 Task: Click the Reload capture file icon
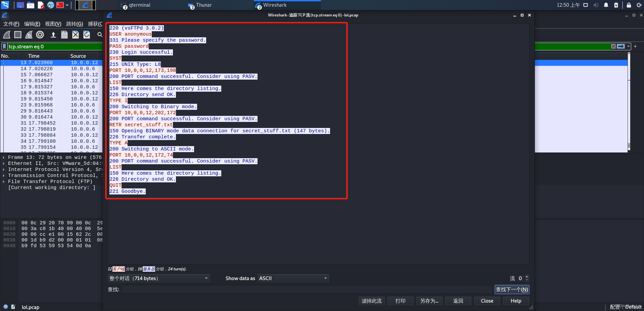87,35
